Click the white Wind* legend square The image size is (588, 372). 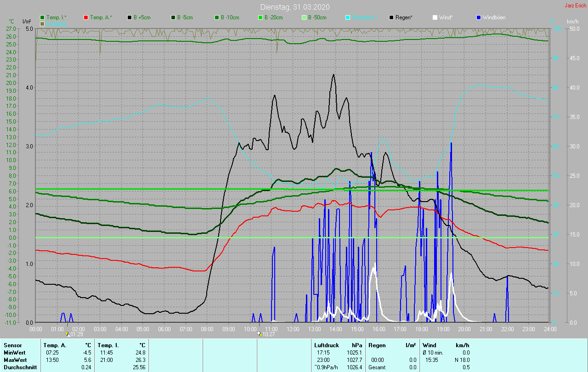(x=435, y=17)
